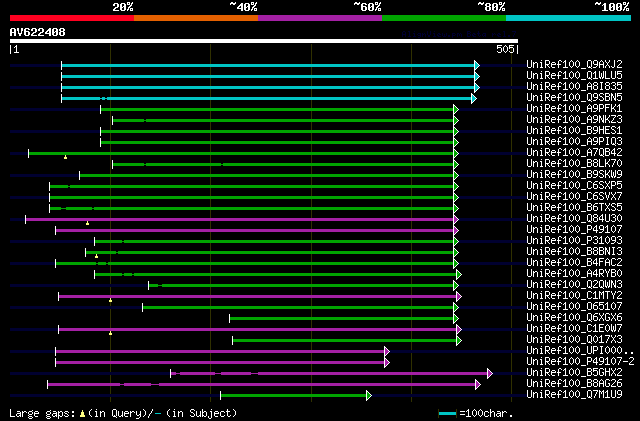The width and height of the screenshot is (640, 421).
Task: Click the purple arrowhead ending the P49107-2 alignment
Action: tap(387, 363)
